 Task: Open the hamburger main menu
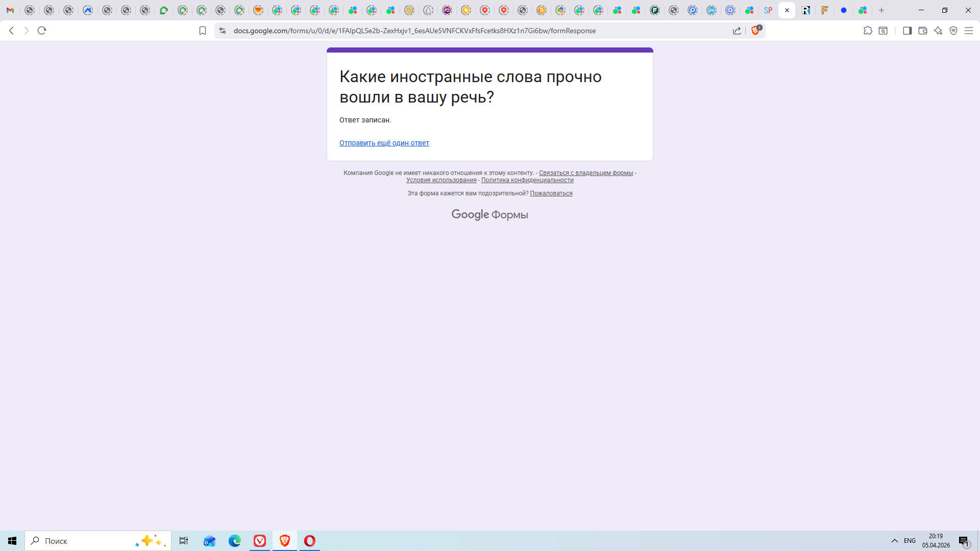point(969,31)
